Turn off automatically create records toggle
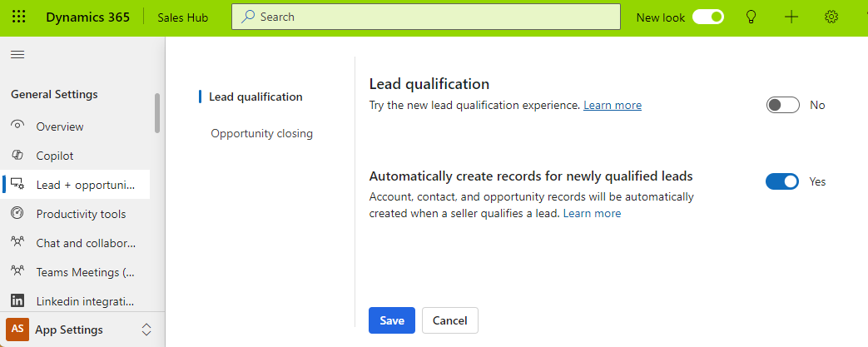The width and height of the screenshot is (868, 347). [x=781, y=181]
